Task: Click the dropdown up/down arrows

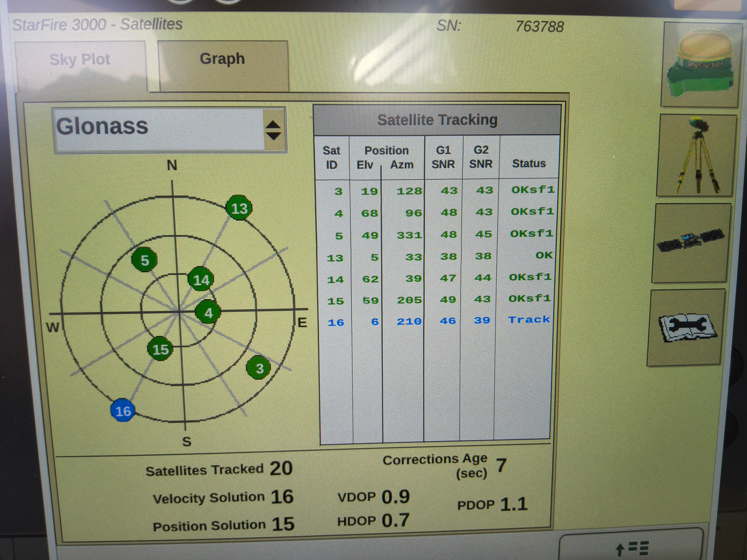Action: point(273,130)
